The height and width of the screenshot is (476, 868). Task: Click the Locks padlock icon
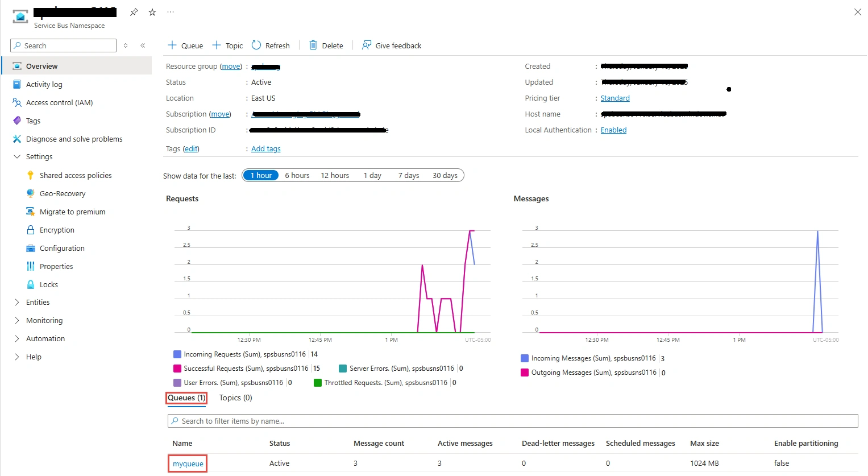coord(31,284)
